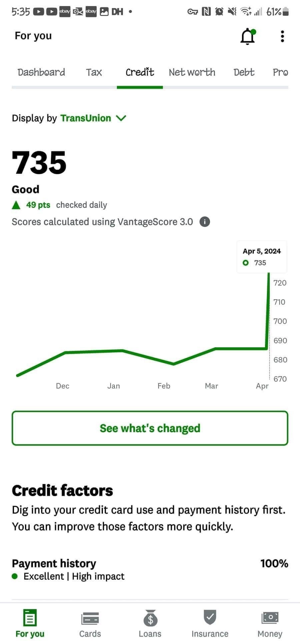
Task: Switch to the Tax tab
Action: (94, 72)
